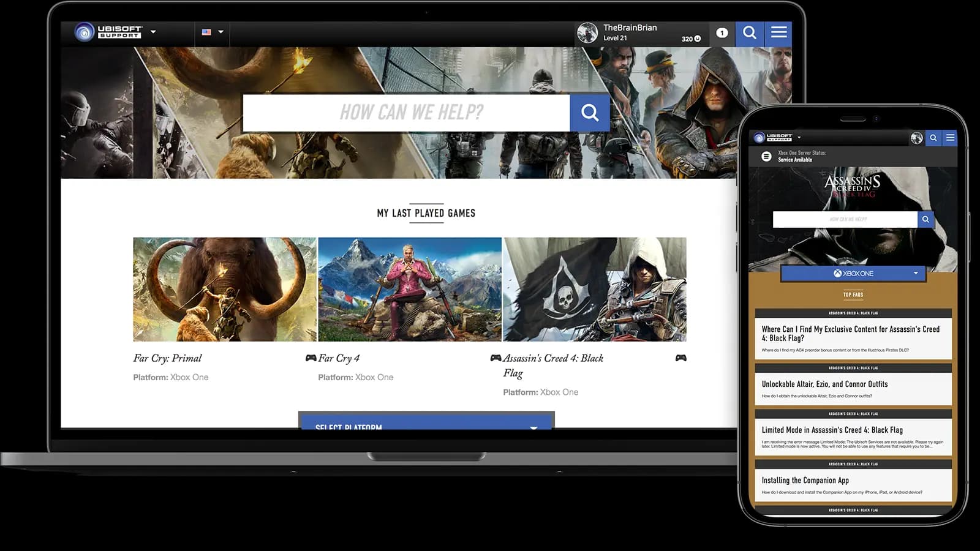Open the Far Cry 4 game thumbnail
980x551 pixels.
[x=410, y=289]
